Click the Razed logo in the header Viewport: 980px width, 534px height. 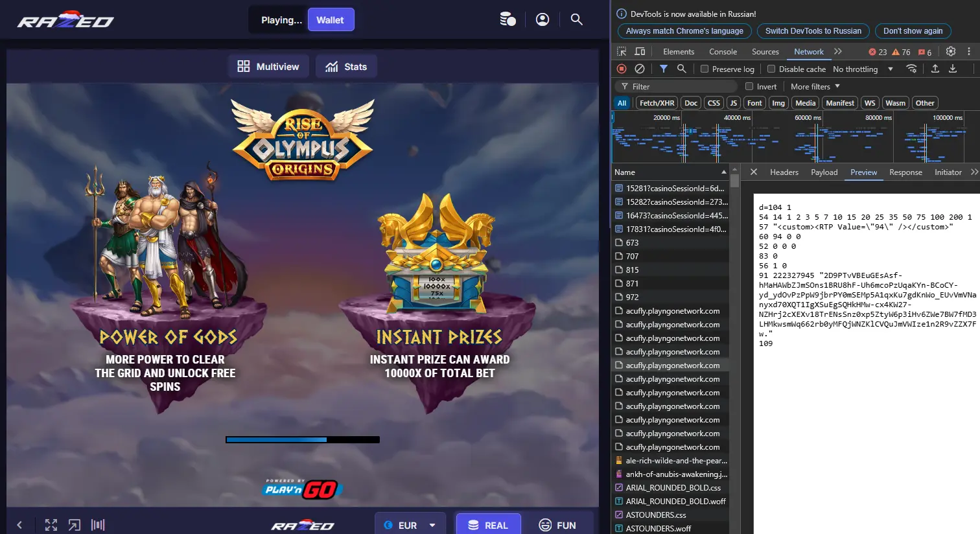coord(65,20)
